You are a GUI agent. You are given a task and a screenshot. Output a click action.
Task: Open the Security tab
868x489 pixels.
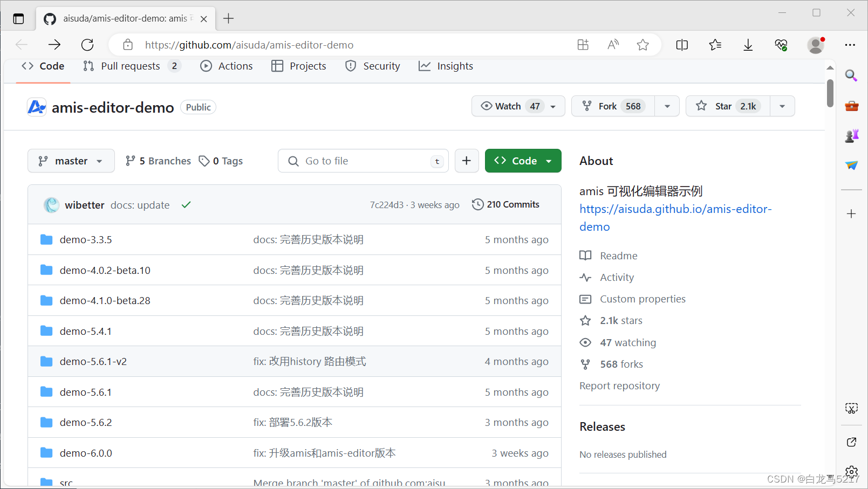point(373,66)
